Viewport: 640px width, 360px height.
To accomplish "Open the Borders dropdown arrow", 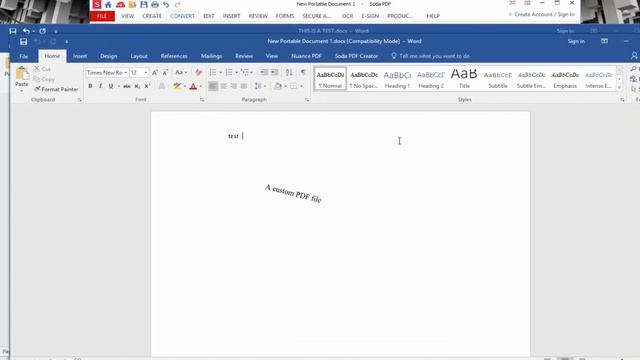I will pos(302,86).
